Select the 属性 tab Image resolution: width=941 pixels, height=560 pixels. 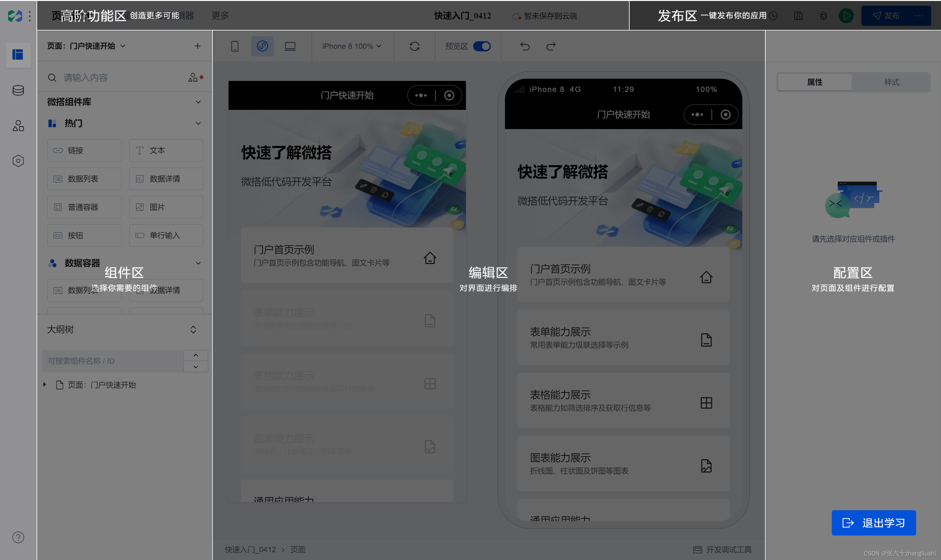[x=815, y=82]
